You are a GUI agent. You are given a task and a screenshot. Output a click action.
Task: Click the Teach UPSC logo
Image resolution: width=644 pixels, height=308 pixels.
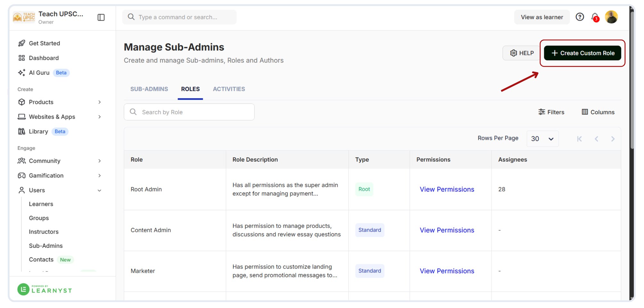coord(24,17)
